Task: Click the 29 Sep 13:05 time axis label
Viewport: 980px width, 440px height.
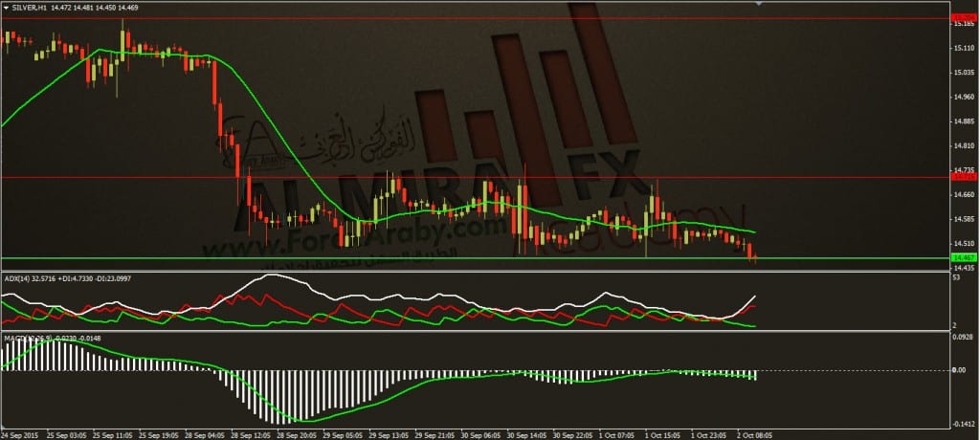Action: coord(388,433)
